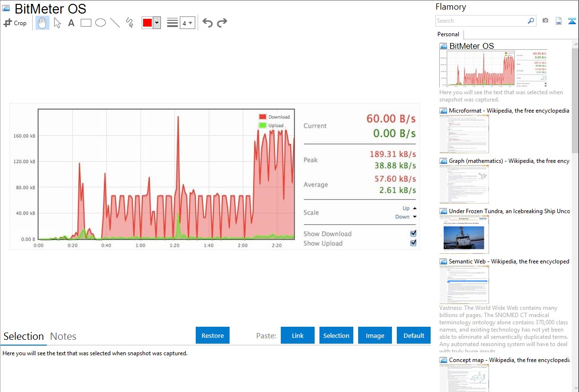
Task: Choose the freehand draw tool
Action: point(130,23)
